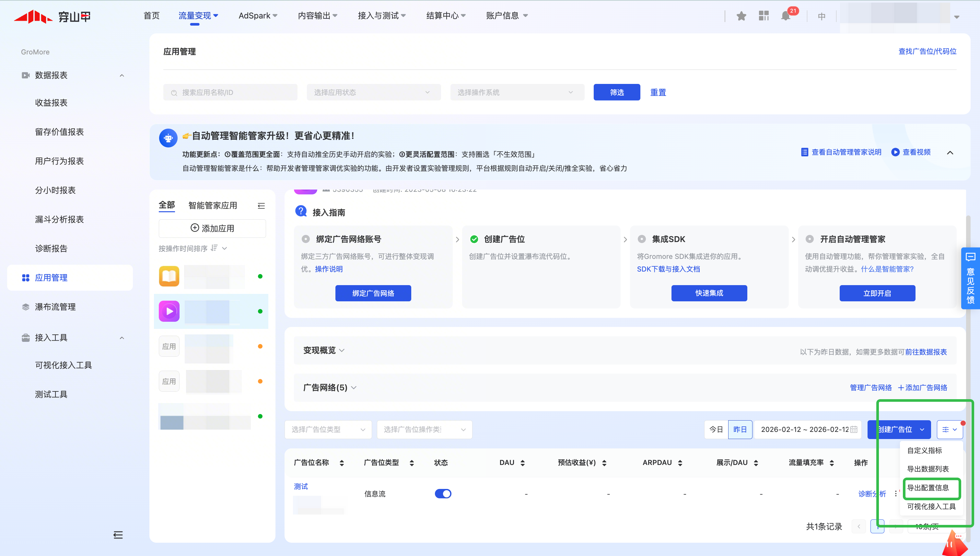
Task: Select the 今日 date option
Action: [716, 429]
